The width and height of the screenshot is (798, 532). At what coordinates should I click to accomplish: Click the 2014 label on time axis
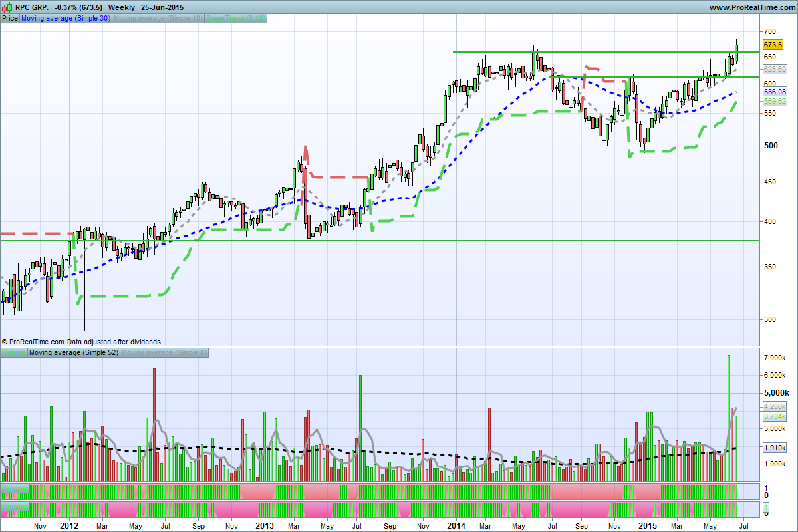pyautogui.click(x=456, y=525)
